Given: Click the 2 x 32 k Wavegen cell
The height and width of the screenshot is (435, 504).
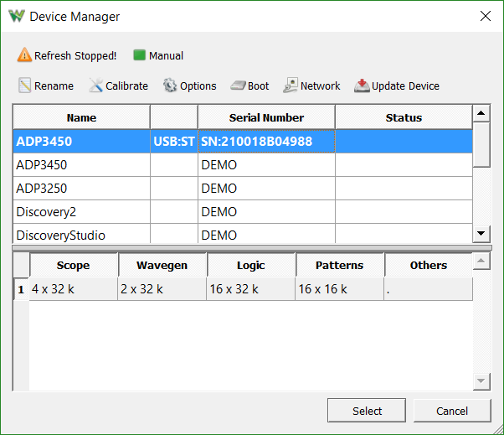Looking at the screenshot, I should (x=162, y=289).
